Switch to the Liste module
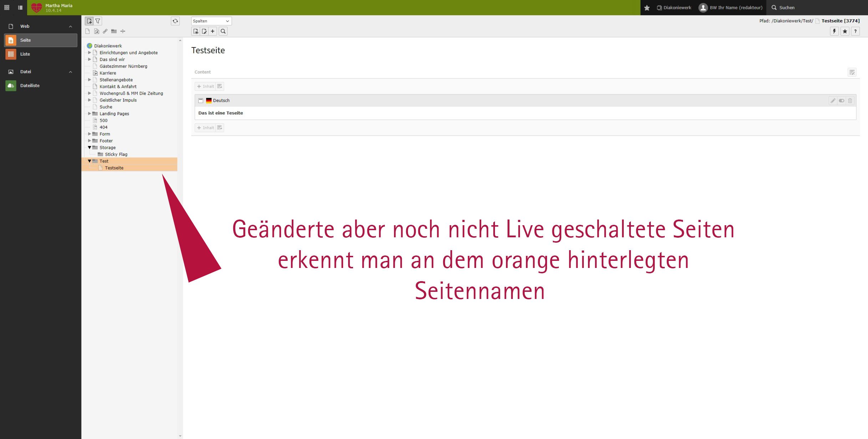 25,54
